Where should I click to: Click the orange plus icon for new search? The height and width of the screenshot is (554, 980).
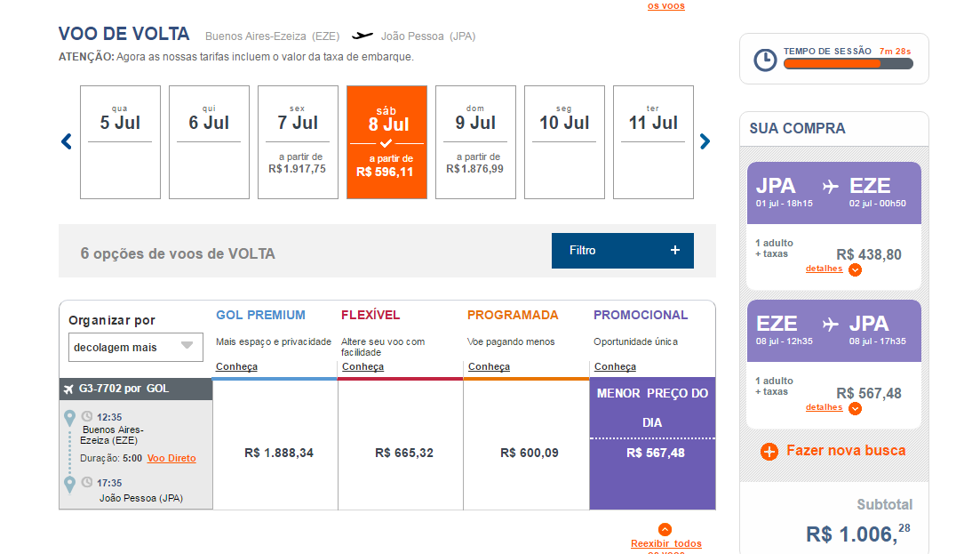coord(769,452)
